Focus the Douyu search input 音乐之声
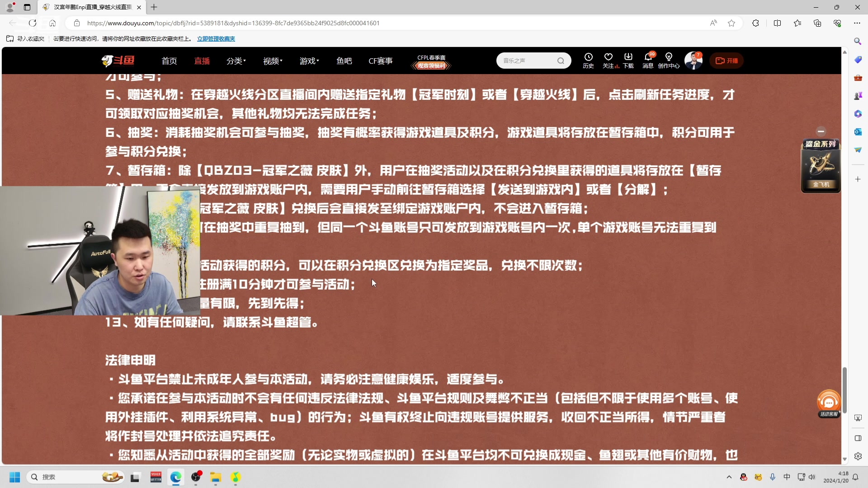Screen dimensions: 868x488 pyautogui.click(x=527, y=61)
